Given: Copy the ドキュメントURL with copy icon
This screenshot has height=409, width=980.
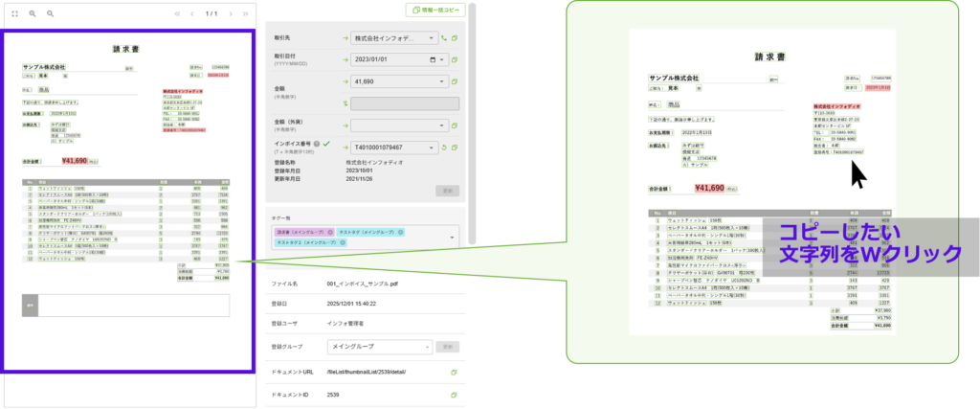Looking at the screenshot, I should coord(453,371).
